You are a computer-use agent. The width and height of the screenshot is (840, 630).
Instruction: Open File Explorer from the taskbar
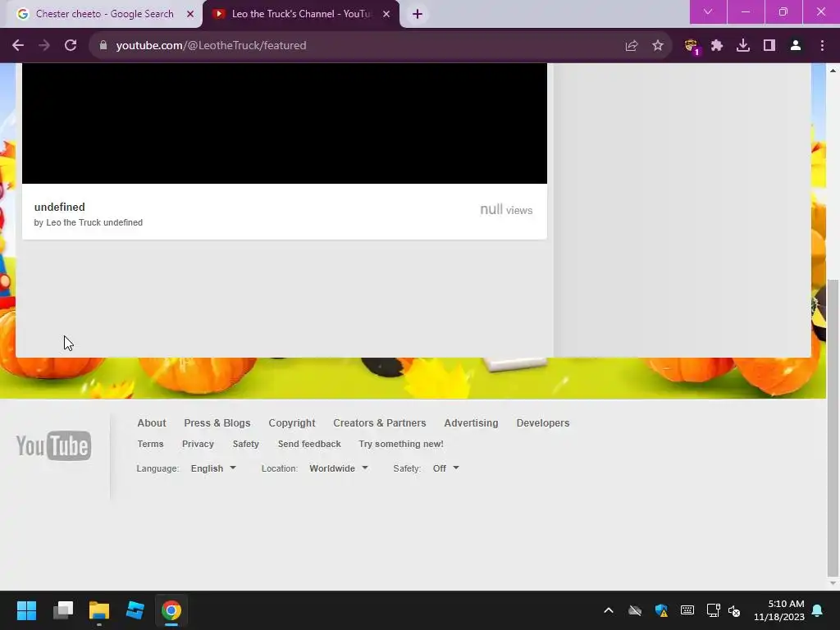[99, 610]
